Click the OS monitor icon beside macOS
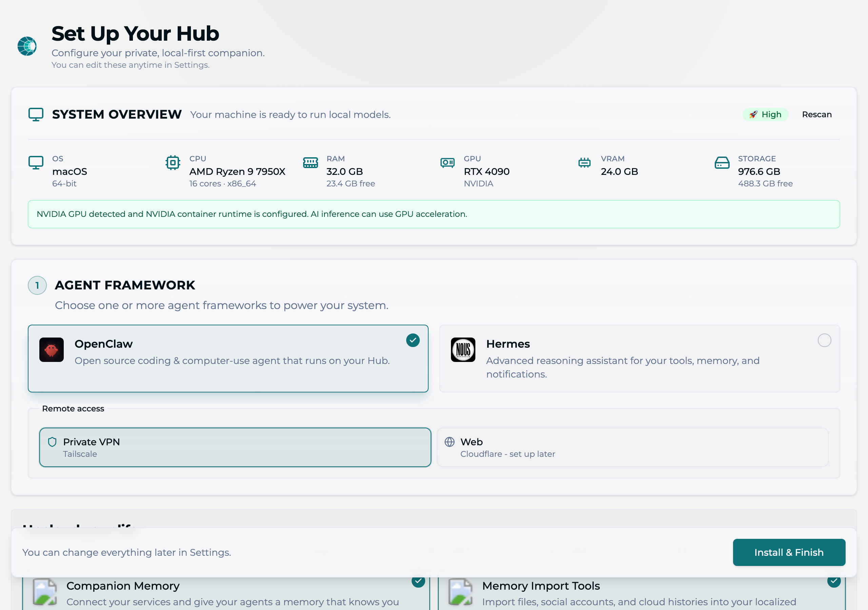Viewport: 868px width, 610px height. click(36, 163)
